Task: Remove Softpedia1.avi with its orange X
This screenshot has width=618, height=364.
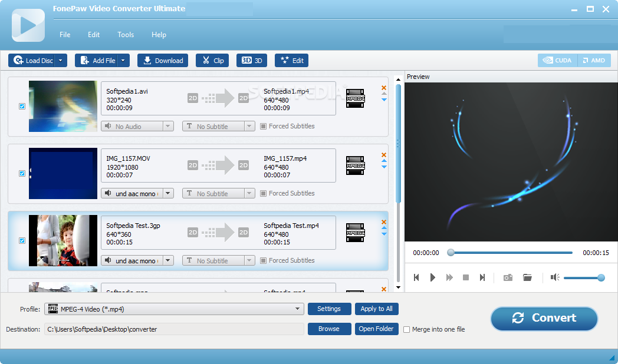Action: coord(384,88)
